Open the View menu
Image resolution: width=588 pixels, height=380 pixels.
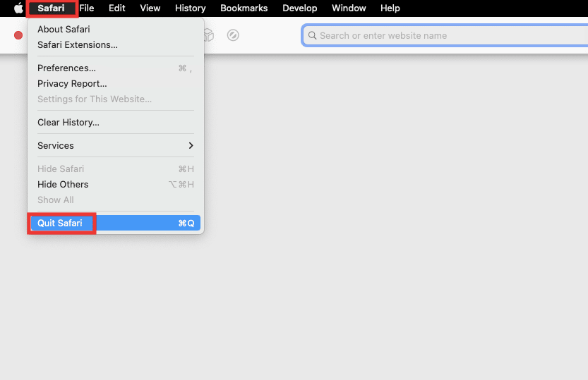click(150, 8)
